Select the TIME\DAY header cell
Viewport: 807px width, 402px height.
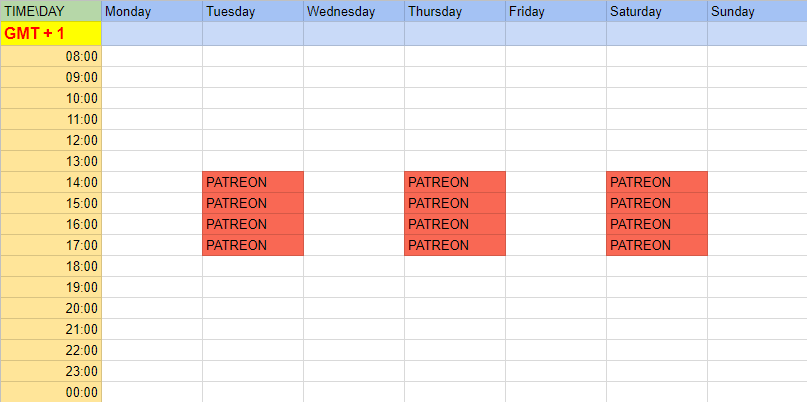click(51, 11)
